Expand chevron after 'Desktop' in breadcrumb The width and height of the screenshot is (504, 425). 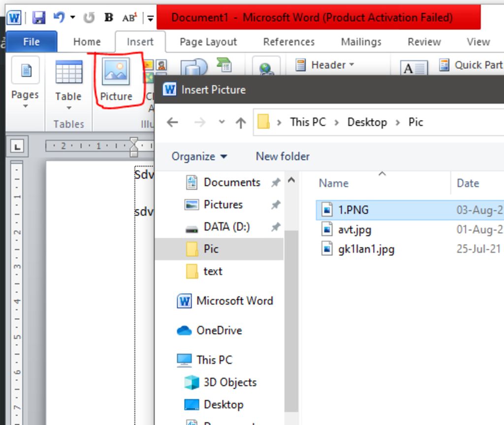click(x=398, y=122)
